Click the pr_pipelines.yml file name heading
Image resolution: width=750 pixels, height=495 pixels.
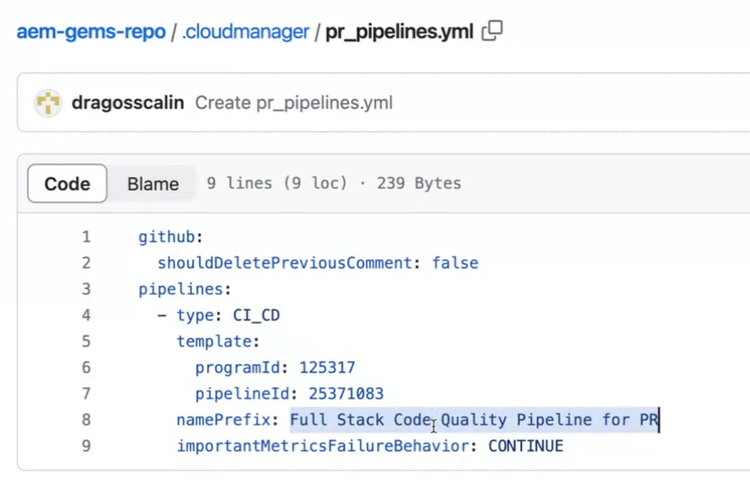[x=399, y=32]
